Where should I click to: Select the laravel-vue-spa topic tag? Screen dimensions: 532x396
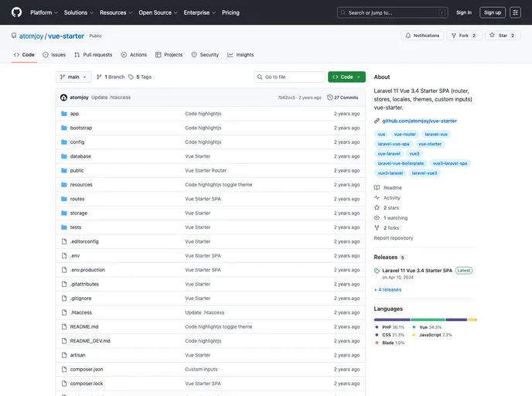point(394,144)
